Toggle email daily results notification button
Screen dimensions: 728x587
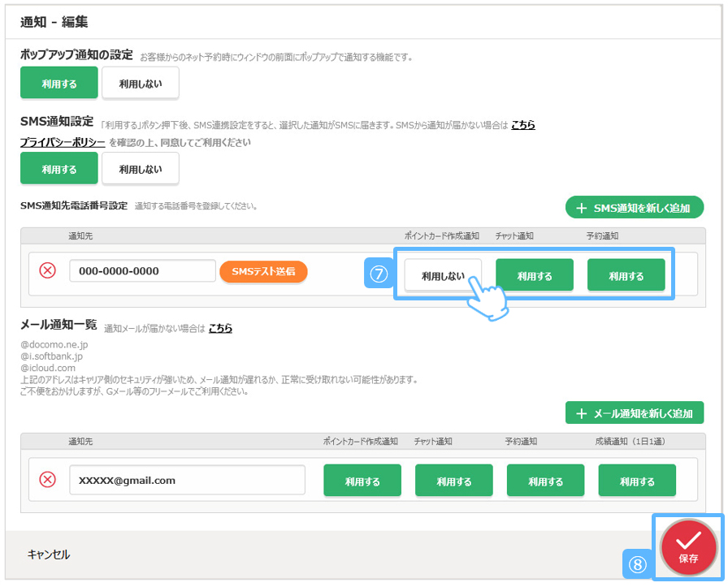(637, 481)
